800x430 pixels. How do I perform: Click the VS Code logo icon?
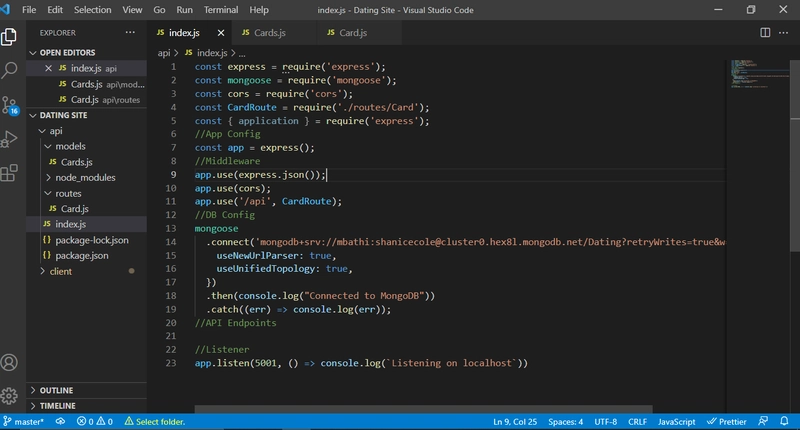click(x=6, y=9)
